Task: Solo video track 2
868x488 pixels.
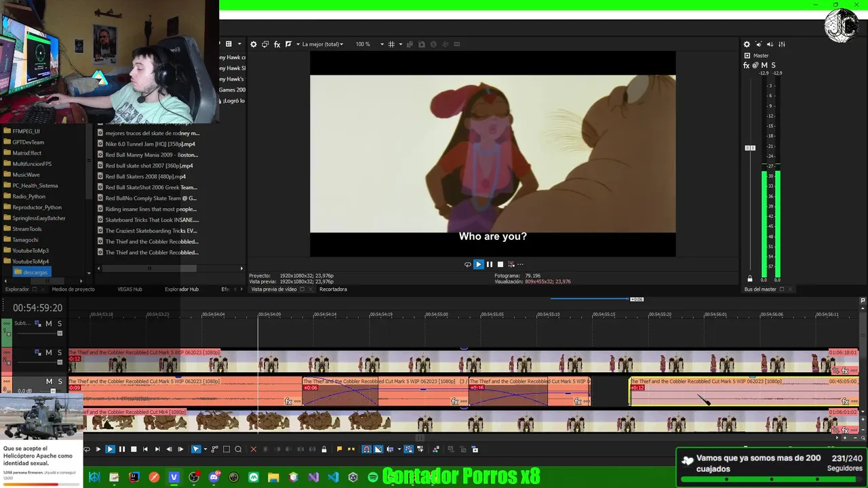Action: tap(60, 352)
